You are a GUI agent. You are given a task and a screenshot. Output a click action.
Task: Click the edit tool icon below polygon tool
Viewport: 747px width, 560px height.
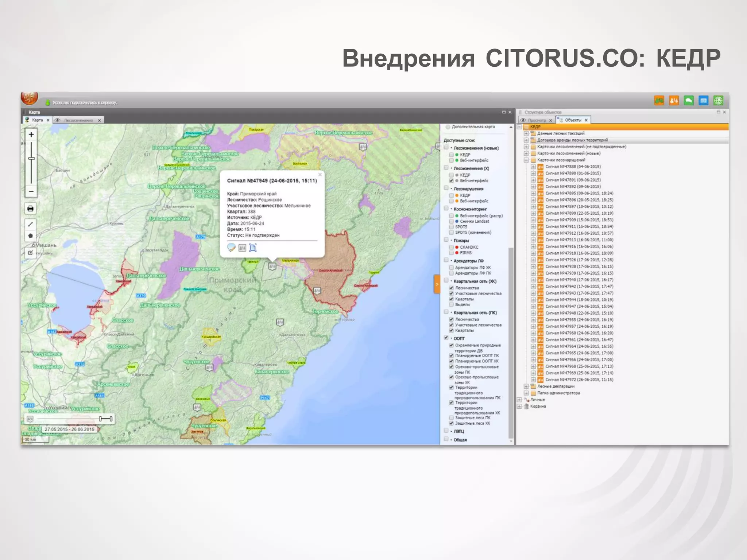31,253
